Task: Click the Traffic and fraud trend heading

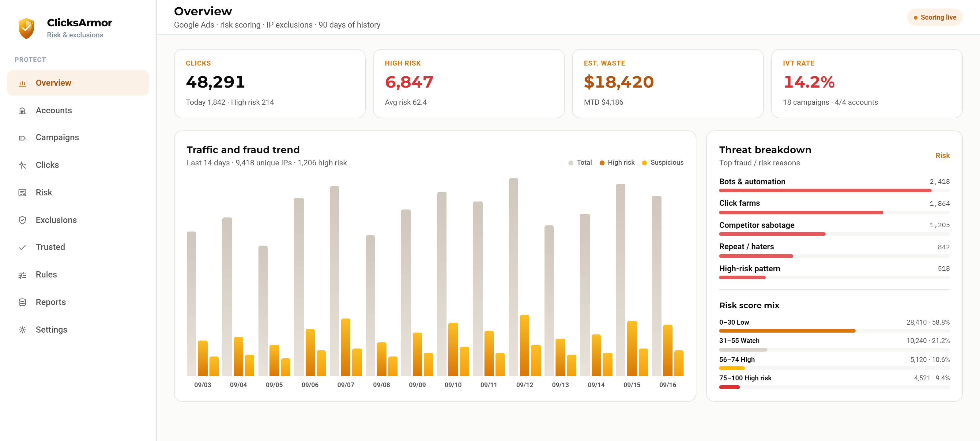Action: [x=243, y=149]
